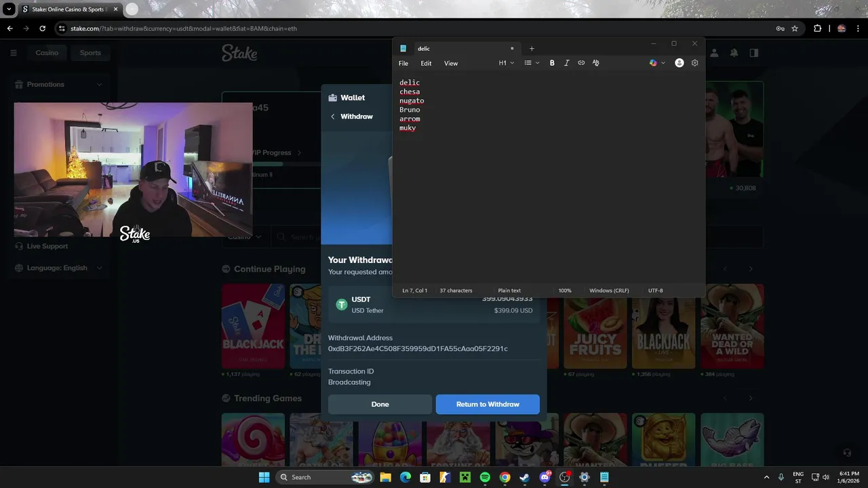Open Copilot in Notepad
Viewport: 868px width, 488px height.
(x=653, y=63)
